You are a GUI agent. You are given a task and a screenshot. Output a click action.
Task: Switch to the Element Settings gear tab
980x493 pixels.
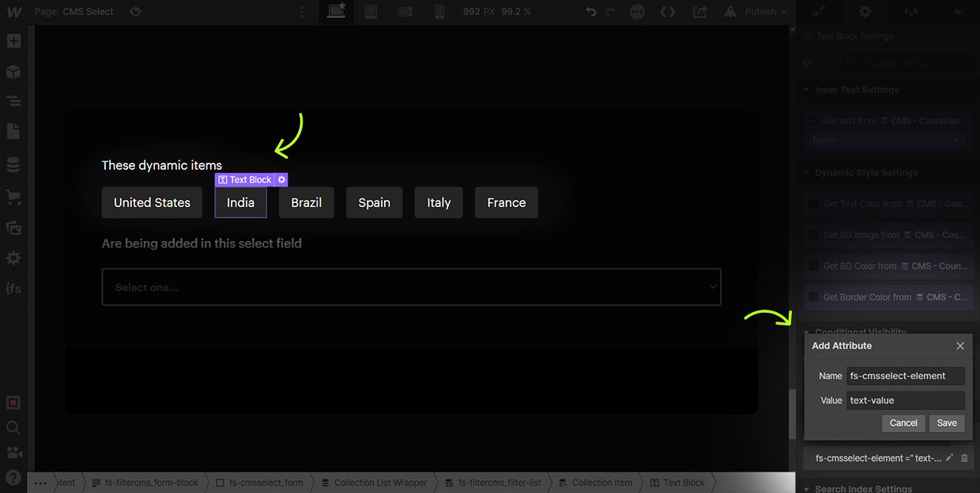[865, 12]
